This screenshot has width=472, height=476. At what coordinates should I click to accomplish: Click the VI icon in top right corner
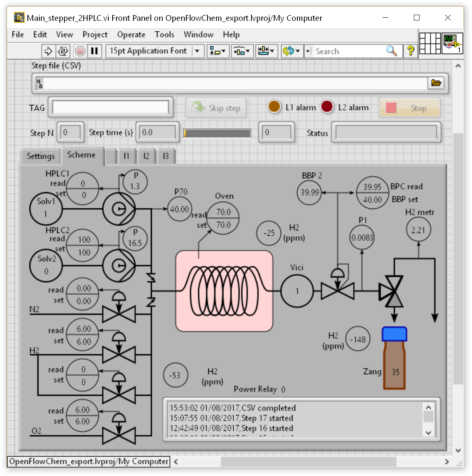pyautogui.click(x=452, y=43)
